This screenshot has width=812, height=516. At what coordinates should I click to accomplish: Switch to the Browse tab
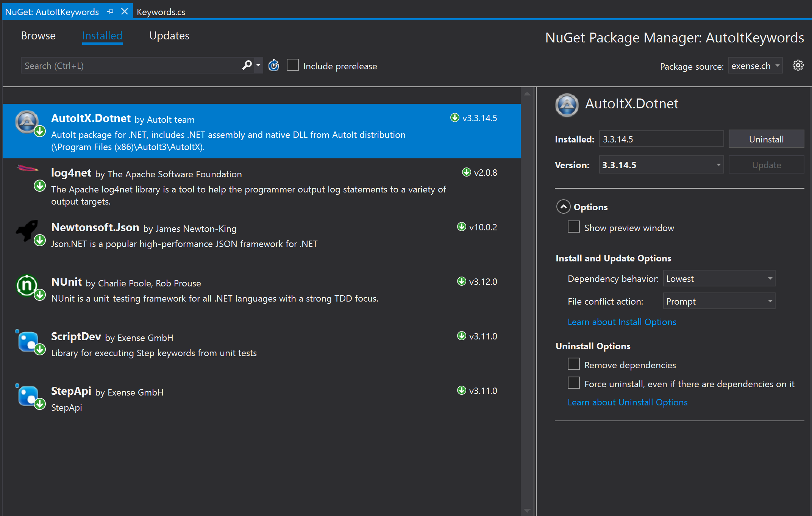tap(38, 35)
